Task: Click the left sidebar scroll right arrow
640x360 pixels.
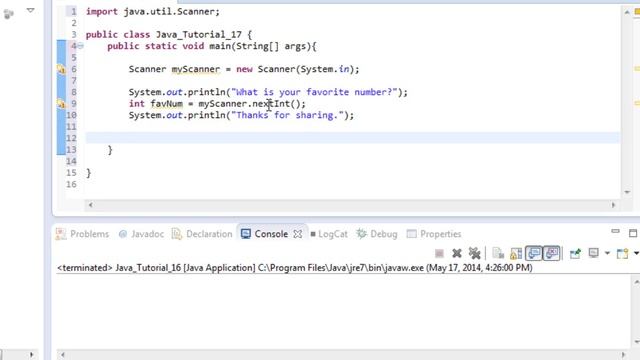Action: (31, 355)
